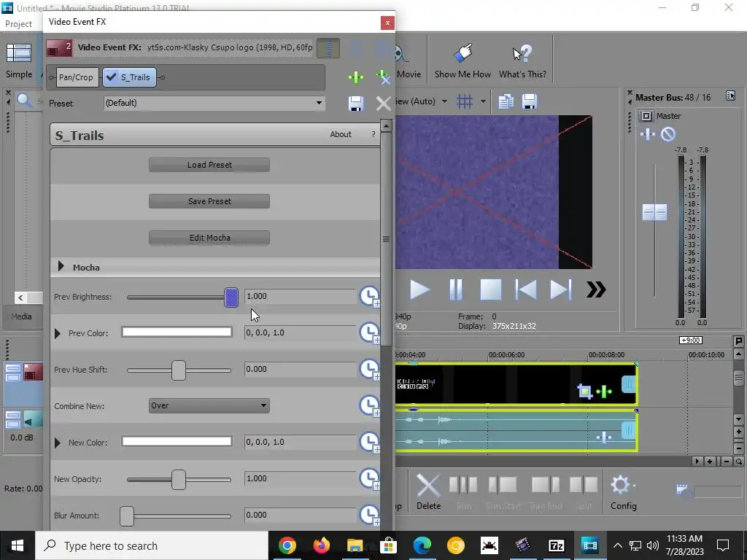Click the Prev Brightness value field
Screen dimensions: 747x560
pyautogui.click(x=300, y=296)
